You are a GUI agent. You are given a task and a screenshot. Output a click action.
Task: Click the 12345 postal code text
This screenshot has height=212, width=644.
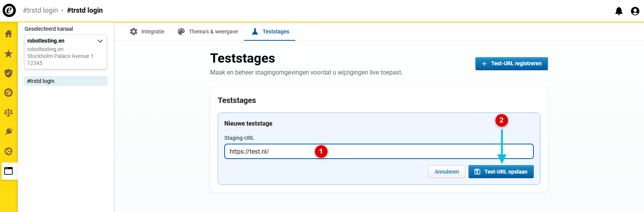[x=35, y=63]
